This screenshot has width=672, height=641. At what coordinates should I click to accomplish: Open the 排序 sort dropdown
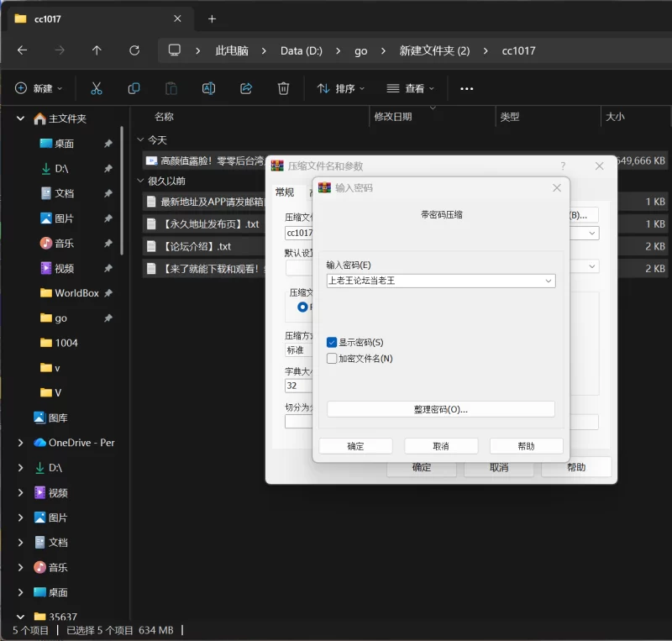click(341, 88)
